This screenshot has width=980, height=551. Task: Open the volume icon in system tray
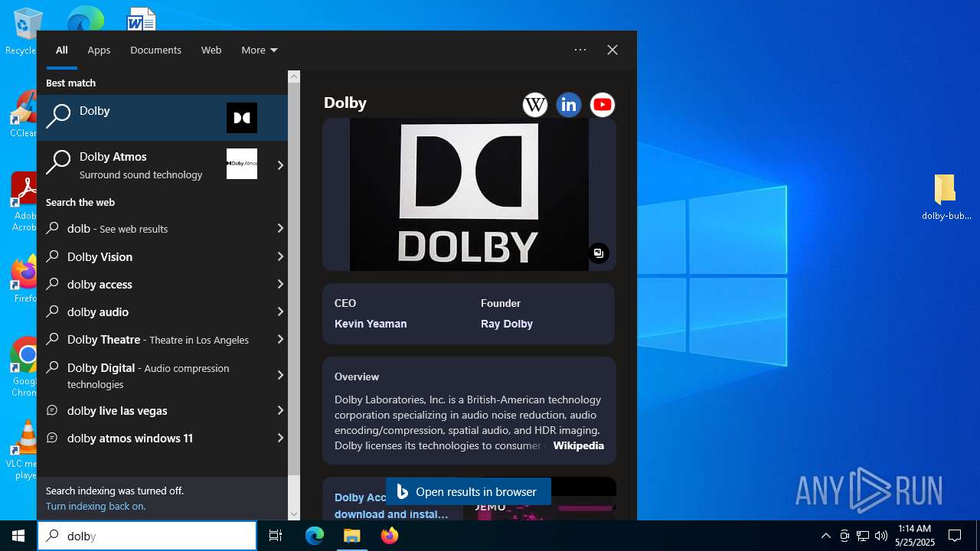click(x=881, y=536)
